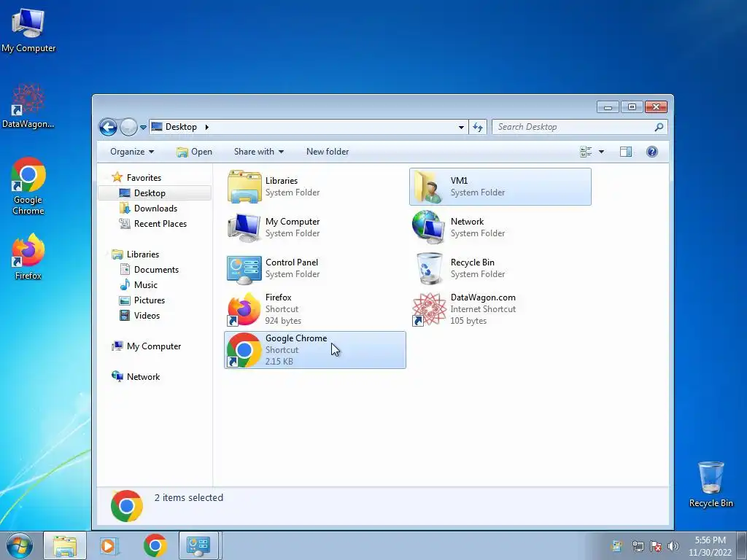Image resolution: width=747 pixels, height=560 pixels.
Task: Open the Organize dropdown menu
Action: pyautogui.click(x=132, y=152)
